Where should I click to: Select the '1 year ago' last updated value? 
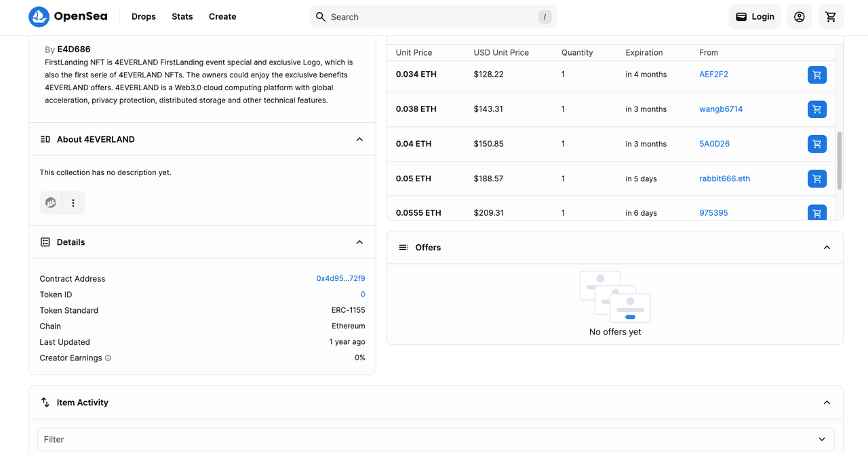click(347, 342)
